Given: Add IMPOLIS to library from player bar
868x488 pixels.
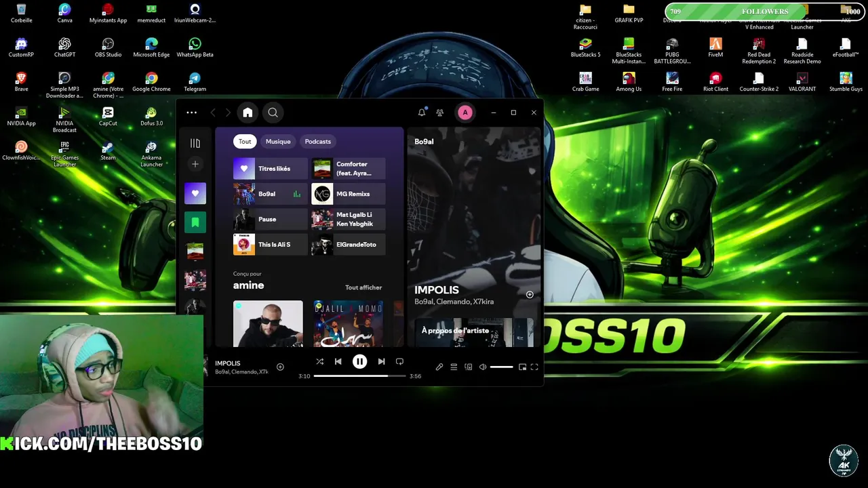Looking at the screenshot, I should pos(280,367).
